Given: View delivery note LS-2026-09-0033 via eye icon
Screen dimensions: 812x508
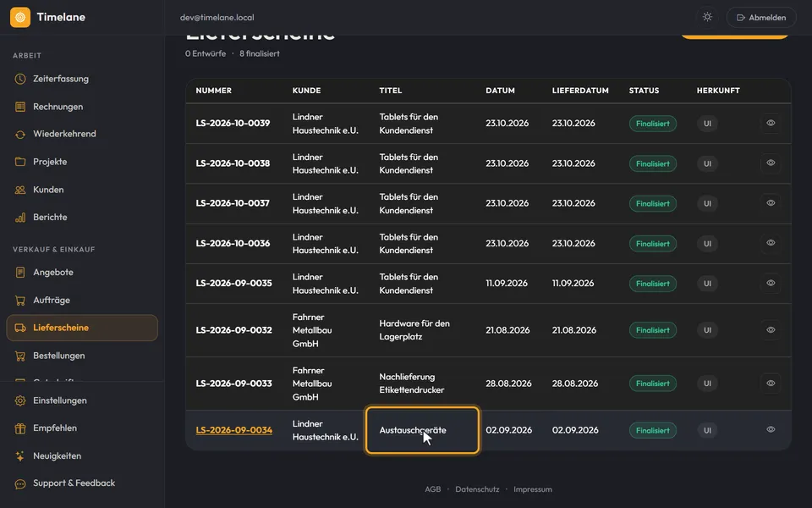Looking at the screenshot, I should [x=771, y=383].
